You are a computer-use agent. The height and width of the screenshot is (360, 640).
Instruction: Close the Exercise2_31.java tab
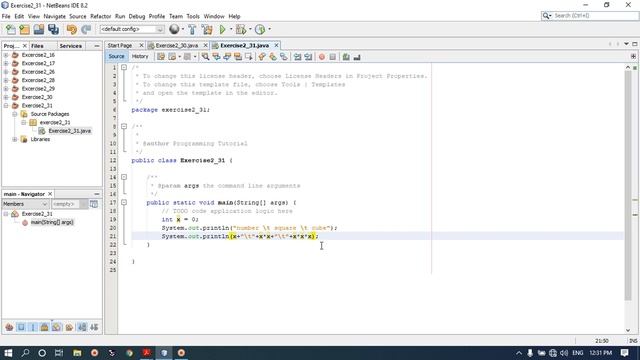276,45
